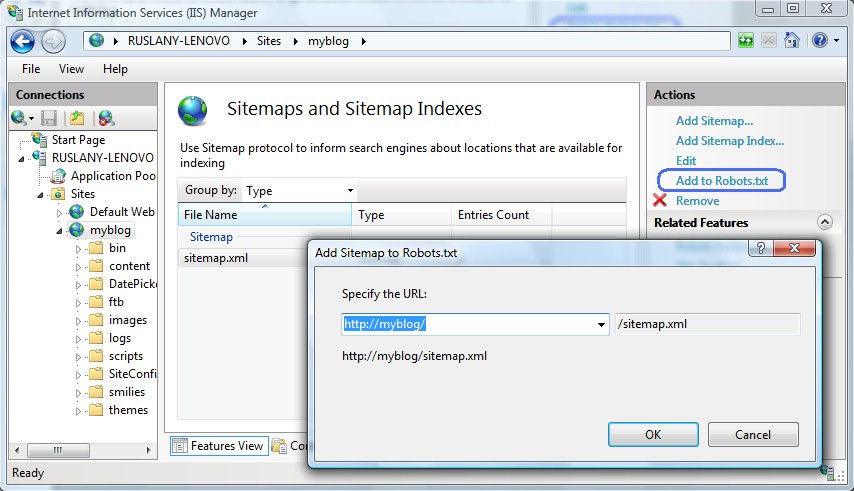
Task: Switch to the Features View tab
Action: coord(219,446)
